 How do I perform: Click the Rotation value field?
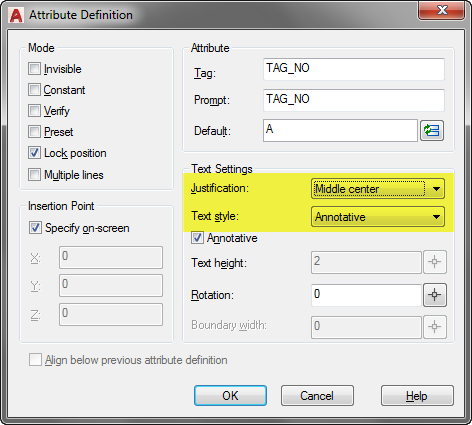pos(366,295)
